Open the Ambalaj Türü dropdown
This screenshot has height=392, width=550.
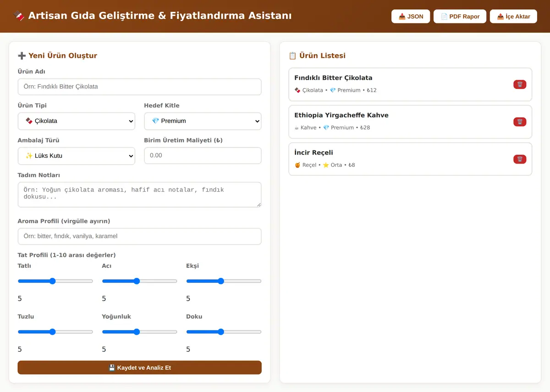tap(77, 156)
